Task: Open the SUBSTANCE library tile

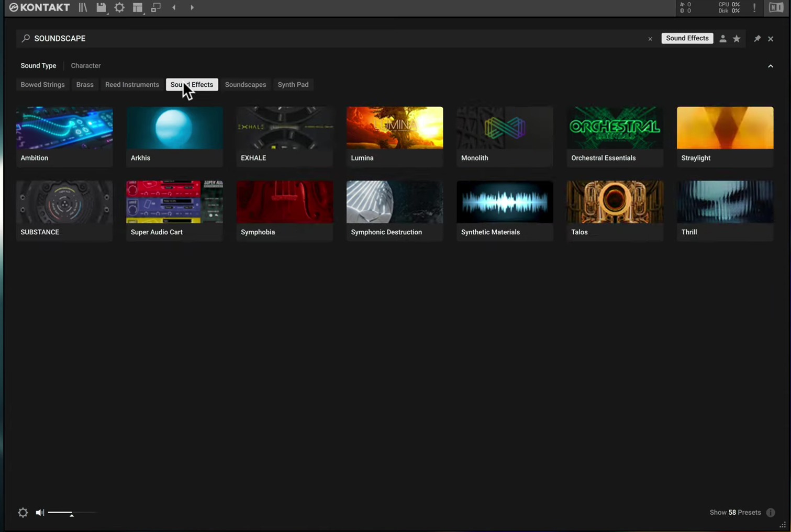Action: [x=64, y=211]
